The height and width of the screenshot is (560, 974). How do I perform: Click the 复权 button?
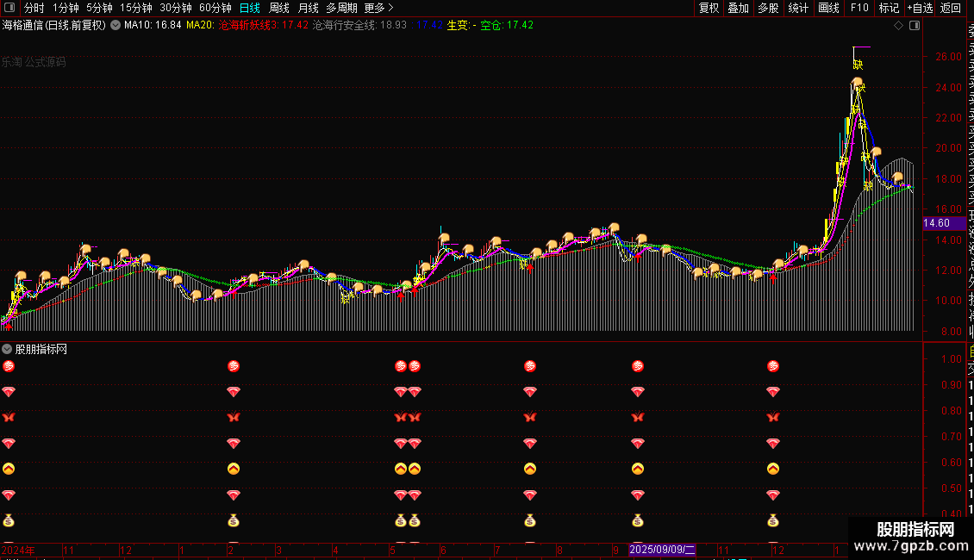pos(709,8)
